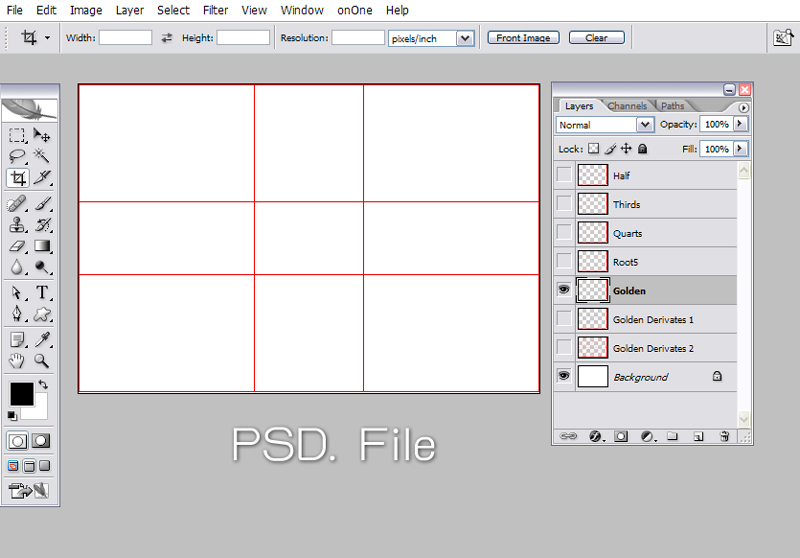The image size is (800, 558).
Task: Link layers icon in Layers panel
Action: click(568, 436)
